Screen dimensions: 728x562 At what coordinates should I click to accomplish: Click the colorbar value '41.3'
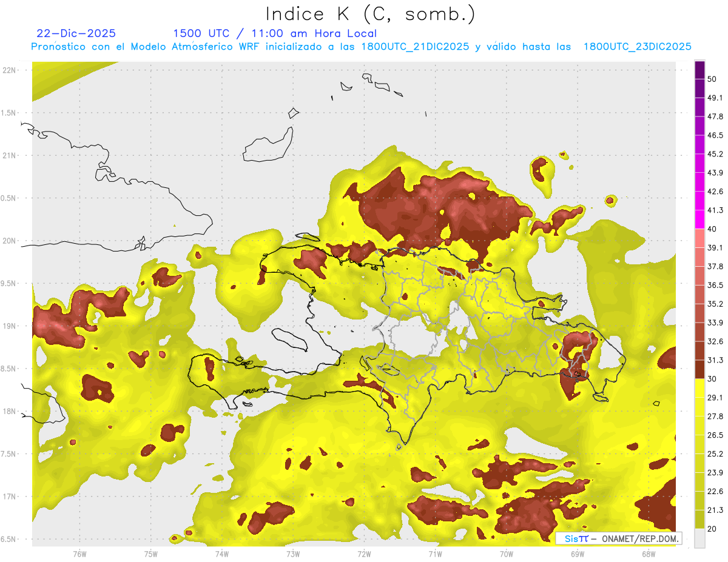(715, 210)
